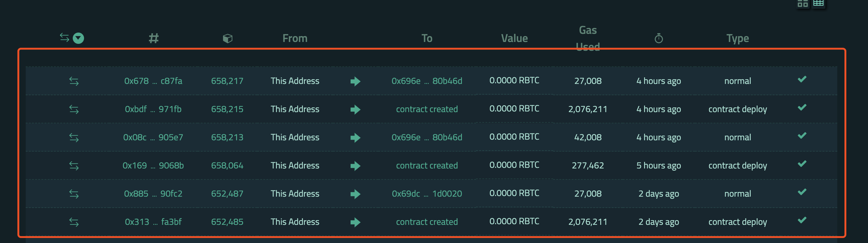Open address 0x696e ... 80b46d in first row
Viewport: 868px width, 243px height.
426,81
